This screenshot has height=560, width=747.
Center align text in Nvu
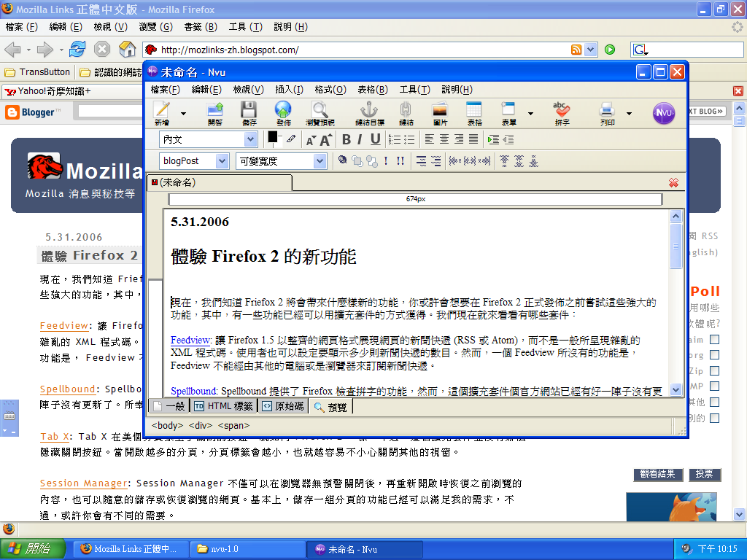(x=444, y=139)
